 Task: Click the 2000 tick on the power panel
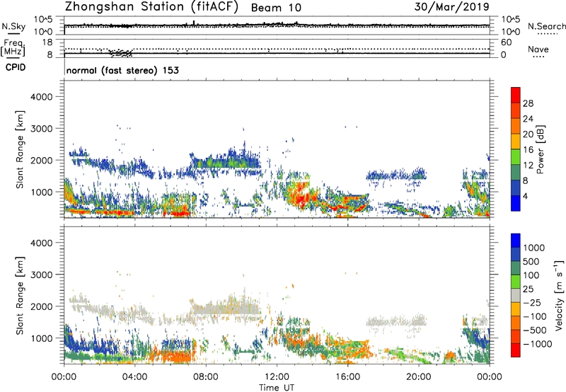click(x=41, y=160)
